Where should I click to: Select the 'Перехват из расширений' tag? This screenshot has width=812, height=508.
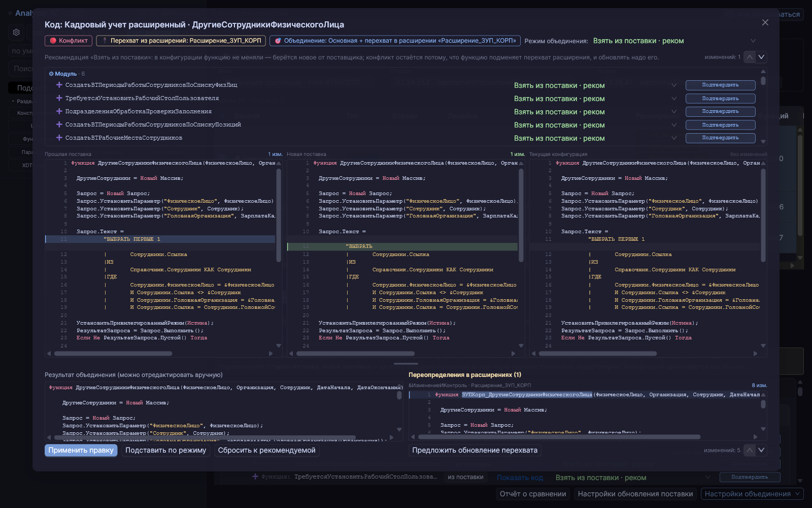(x=181, y=41)
